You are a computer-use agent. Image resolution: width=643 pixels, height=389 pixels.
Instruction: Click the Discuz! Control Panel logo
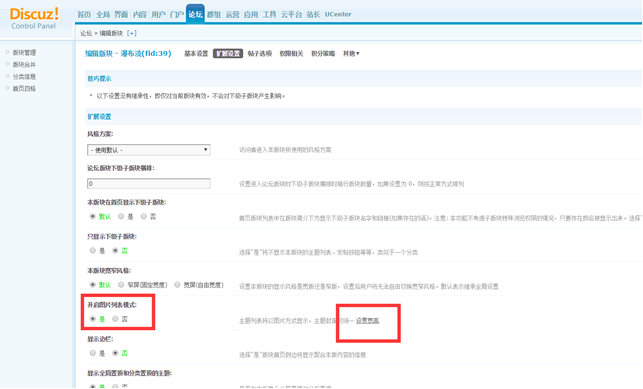[x=34, y=19]
